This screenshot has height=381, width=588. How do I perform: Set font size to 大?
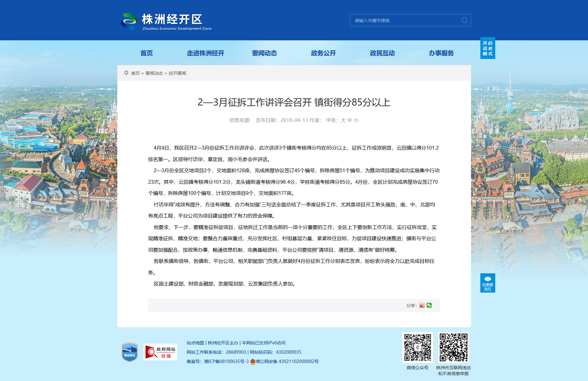tap(343, 120)
